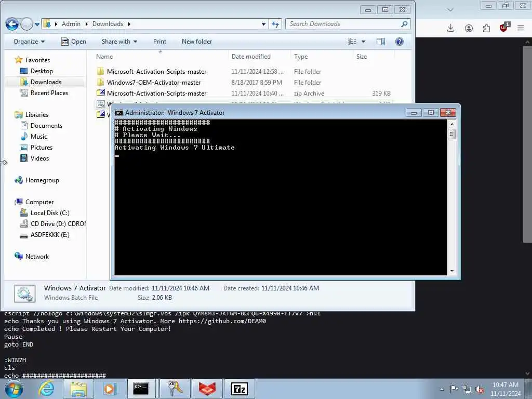Sort by Date modified column
This screenshot has width=532, height=399.
tap(251, 56)
